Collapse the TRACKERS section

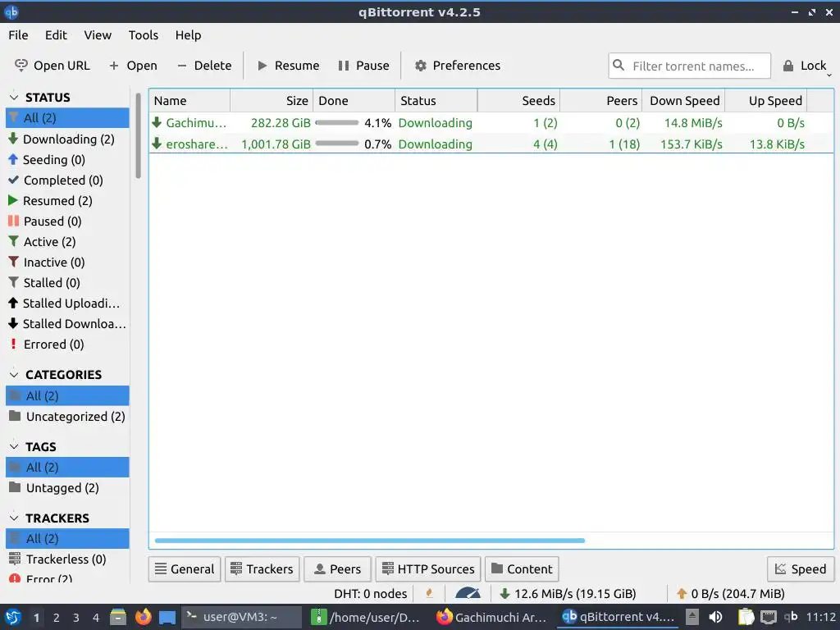coord(15,518)
